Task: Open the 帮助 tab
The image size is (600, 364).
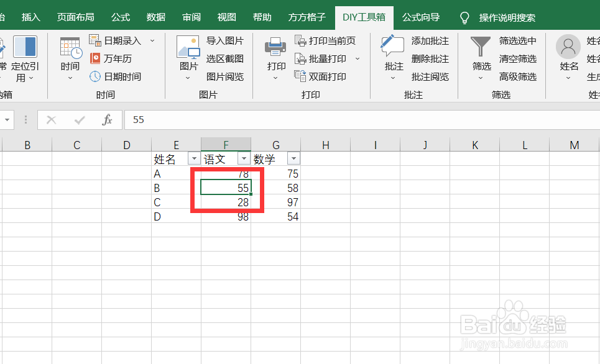Action: pos(262,17)
